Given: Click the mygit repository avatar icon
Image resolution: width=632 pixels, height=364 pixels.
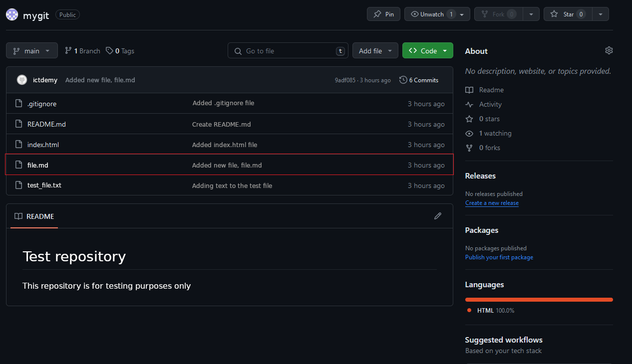Looking at the screenshot, I should pos(12,14).
